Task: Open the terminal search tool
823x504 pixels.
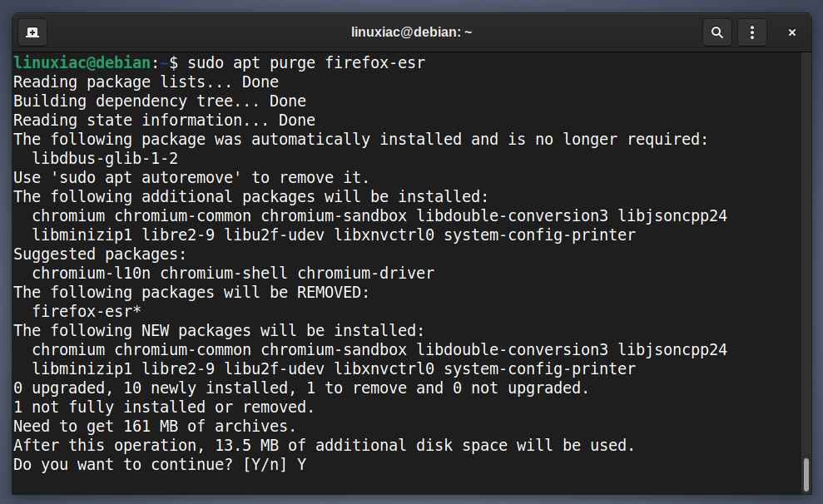Action: (717, 32)
